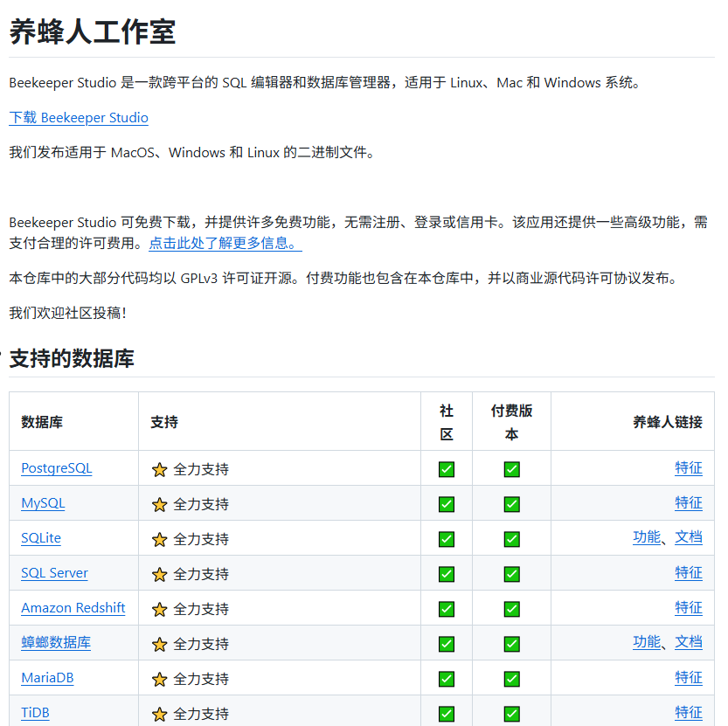Viewport: 728px width, 726px height.
Task: Click 付费版本 green checkmark for MySQL
Action: point(511,504)
